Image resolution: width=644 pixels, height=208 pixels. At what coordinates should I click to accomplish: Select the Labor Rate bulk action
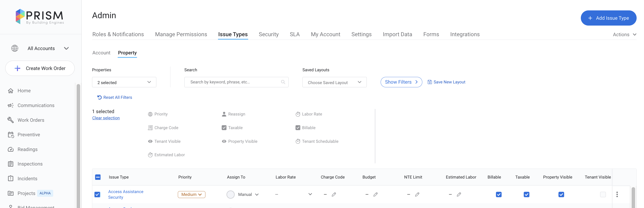click(309, 114)
